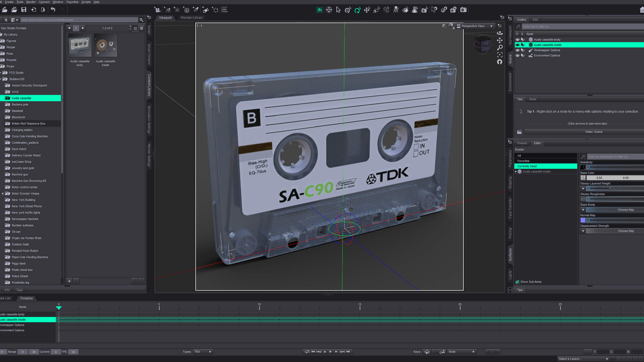Screen dimensions: 644x362
Task: Click the viewport Zoom magnifier
Action: click(500, 47)
